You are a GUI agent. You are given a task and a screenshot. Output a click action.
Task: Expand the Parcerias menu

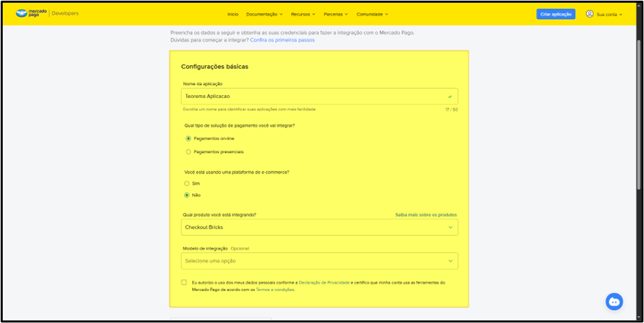[336, 14]
